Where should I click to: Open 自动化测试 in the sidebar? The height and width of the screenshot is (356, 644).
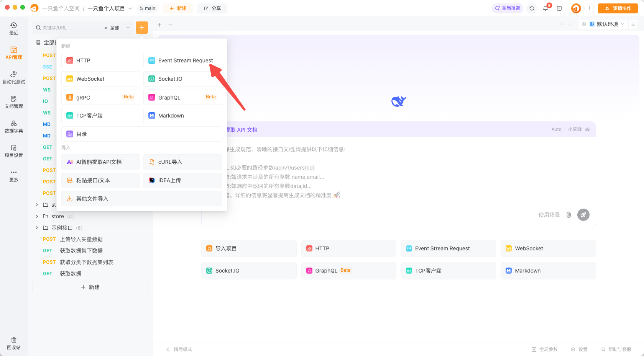click(14, 78)
